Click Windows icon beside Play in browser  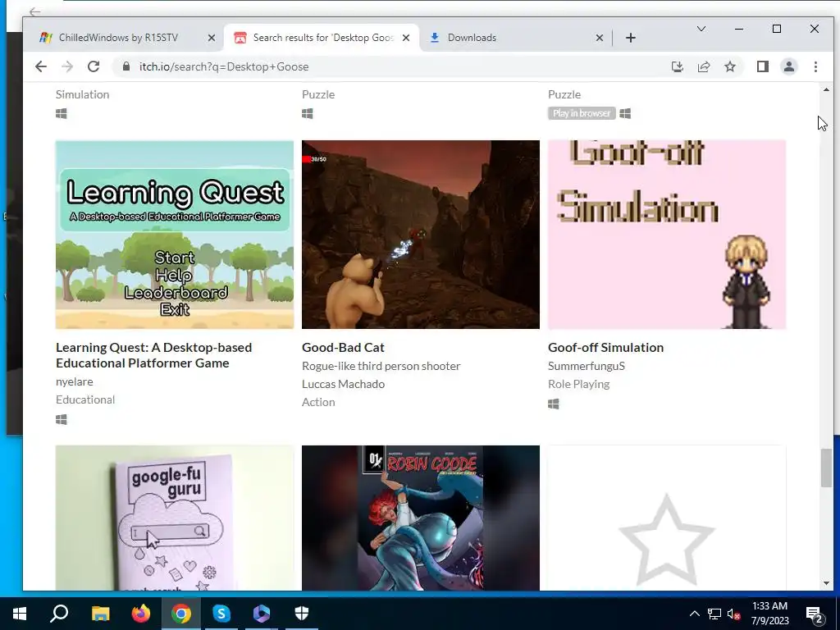coord(624,113)
